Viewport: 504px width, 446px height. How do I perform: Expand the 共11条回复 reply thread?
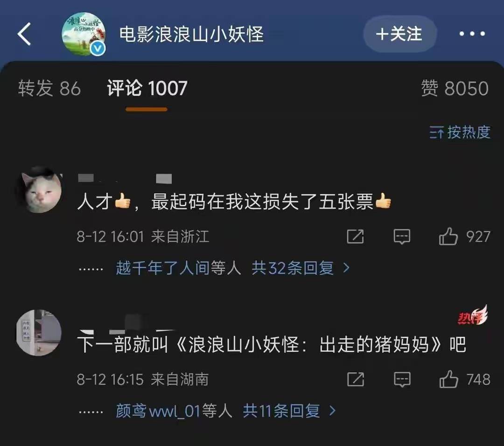[x=289, y=411]
